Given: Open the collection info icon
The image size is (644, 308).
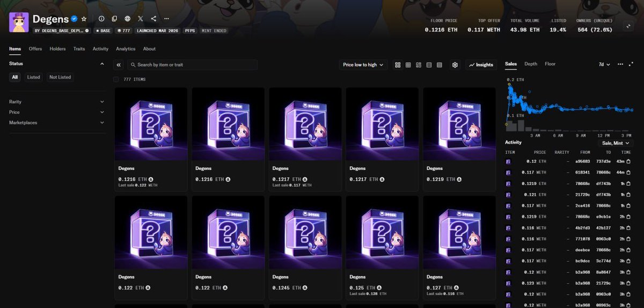Looking at the screenshot, I should point(101,18).
